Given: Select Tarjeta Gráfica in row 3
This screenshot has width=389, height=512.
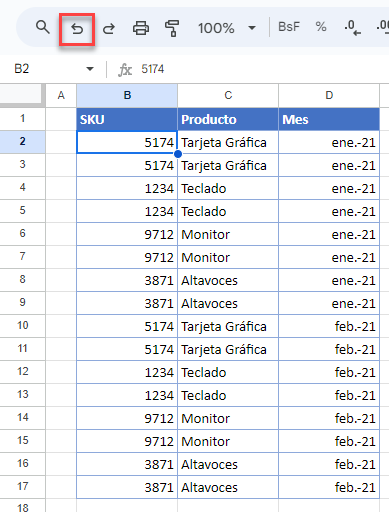Looking at the screenshot, I should click(228, 165).
